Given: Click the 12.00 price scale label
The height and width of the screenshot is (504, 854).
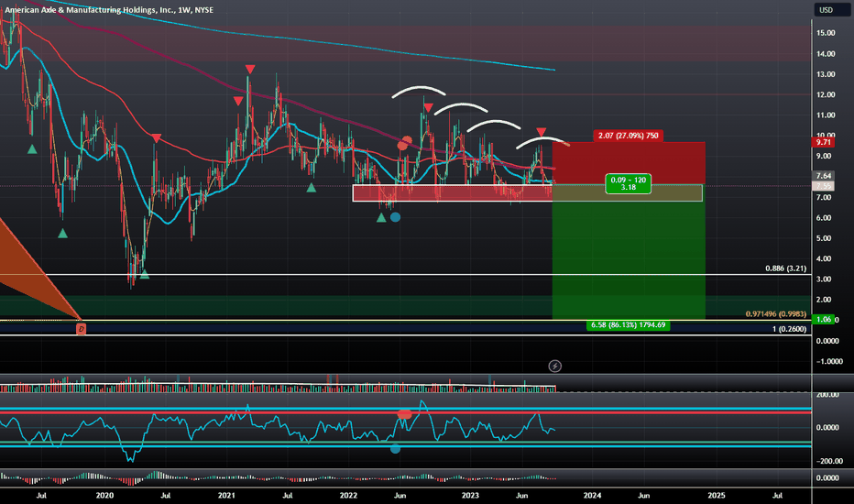Looking at the screenshot, I should pos(826,94).
